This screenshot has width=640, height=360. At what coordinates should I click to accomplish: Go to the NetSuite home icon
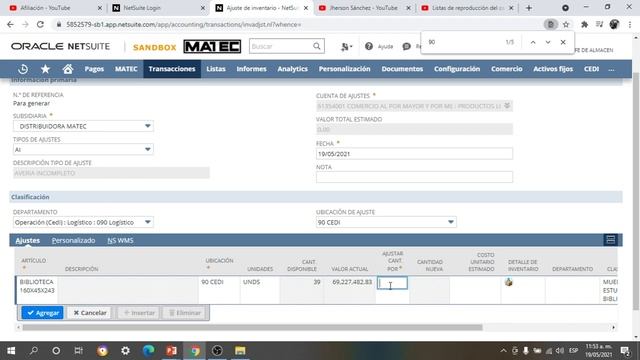click(68, 69)
